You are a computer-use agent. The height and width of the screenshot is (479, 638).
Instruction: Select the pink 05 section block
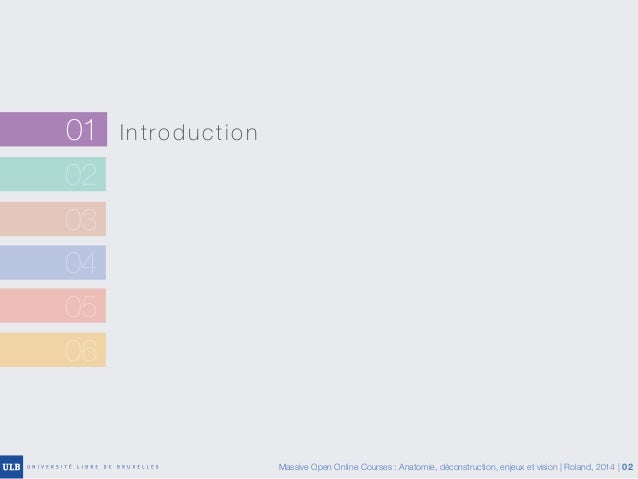pyautogui.click(x=53, y=306)
